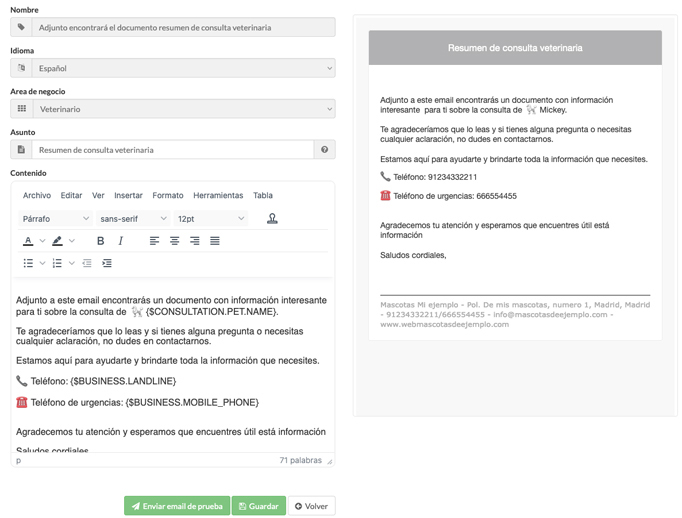
Task: Click the grid icon beside Area de negocio
Action: pyautogui.click(x=22, y=109)
